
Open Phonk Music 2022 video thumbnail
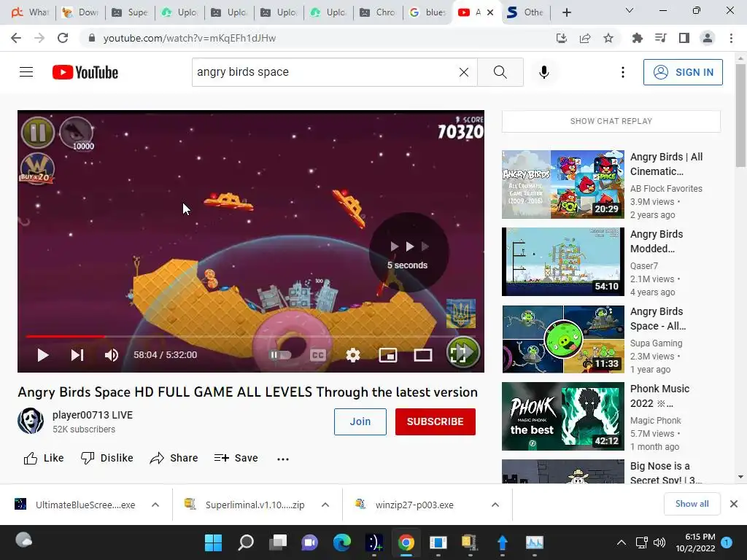[x=563, y=416]
